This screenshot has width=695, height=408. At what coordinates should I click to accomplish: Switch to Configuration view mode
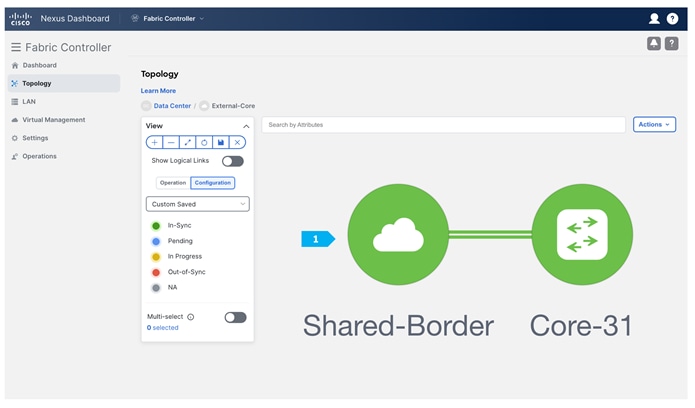tap(213, 183)
